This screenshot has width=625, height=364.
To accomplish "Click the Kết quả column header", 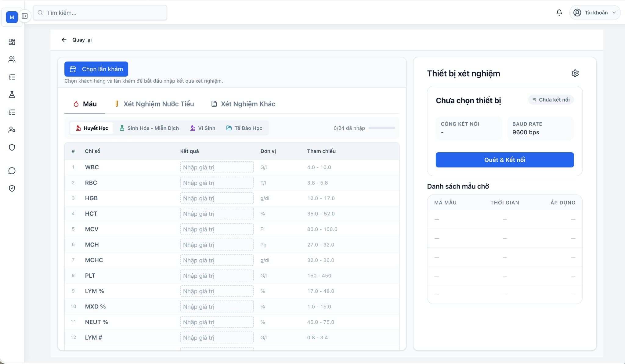I will click(x=189, y=151).
